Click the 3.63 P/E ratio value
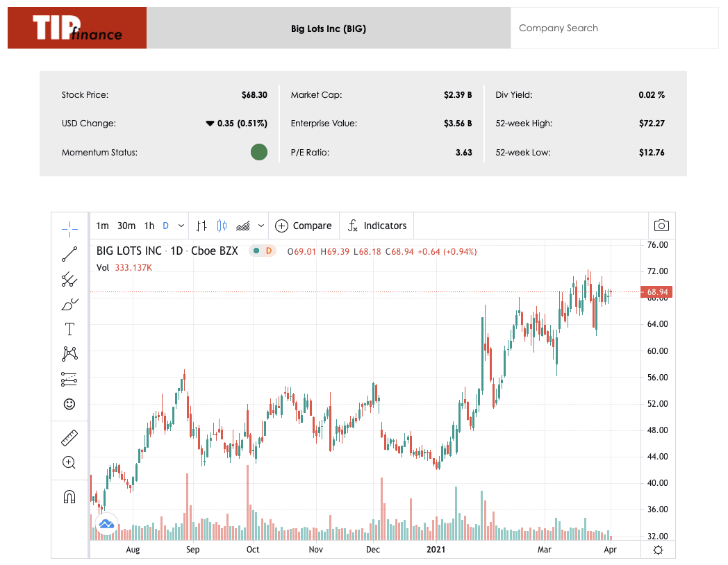This screenshot has width=728, height=565. click(464, 153)
